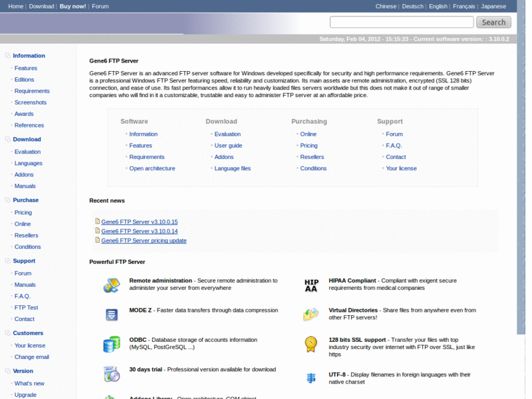
Task: Click the UTF-8 character icon
Action: (311, 378)
